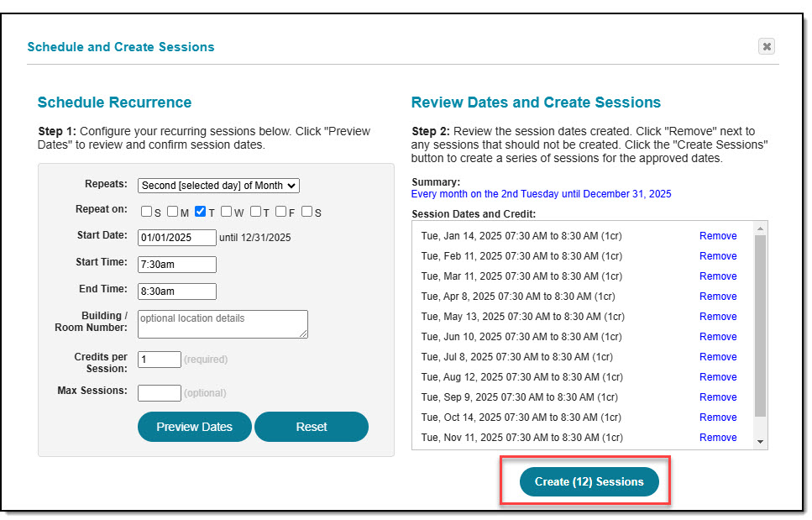Remove the Sep 9, 2025 session

coord(718,397)
